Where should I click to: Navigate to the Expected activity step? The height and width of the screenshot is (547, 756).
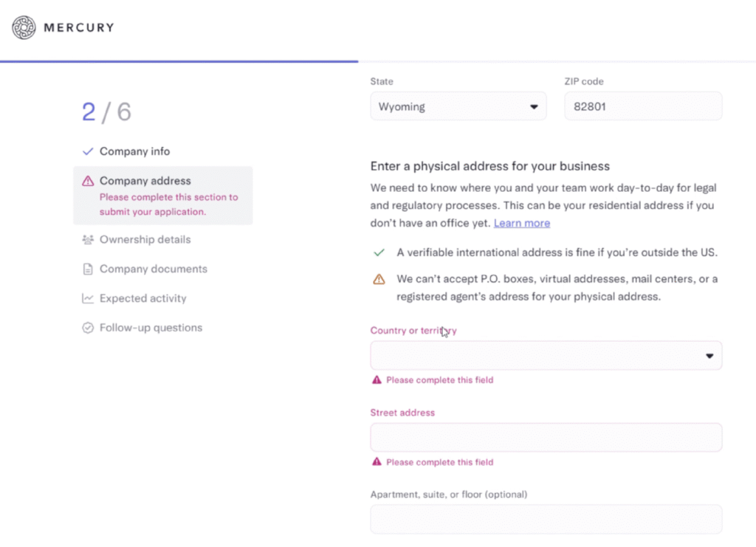tap(142, 299)
